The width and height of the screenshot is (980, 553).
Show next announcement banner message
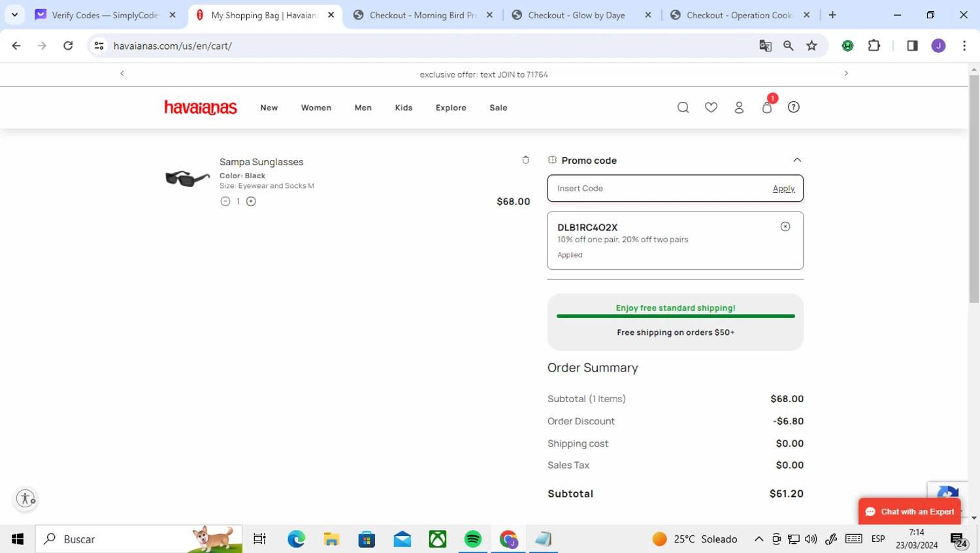click(846, 74)
